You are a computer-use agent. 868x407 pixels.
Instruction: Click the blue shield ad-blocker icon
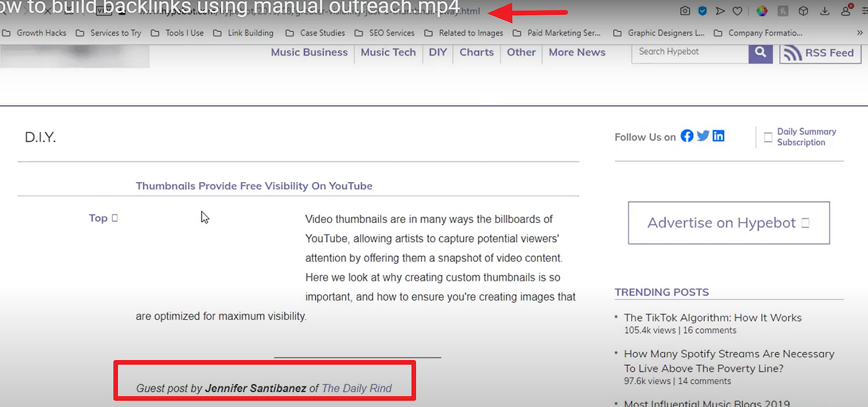pyautogui.click(x=702, y=11)
